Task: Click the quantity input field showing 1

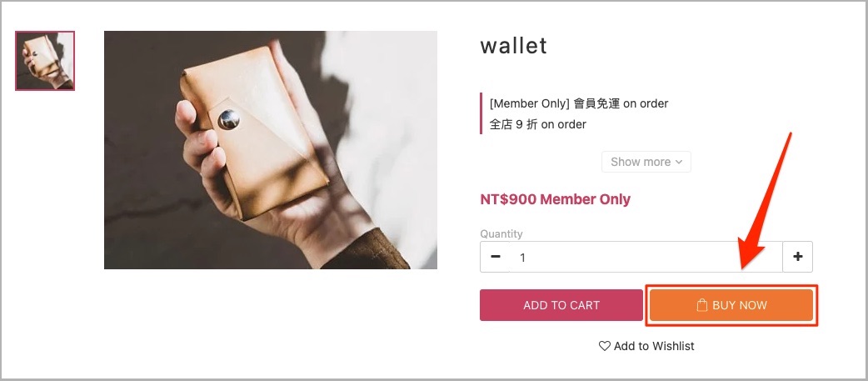Action: pyautogui.click(x=646, y=257)
